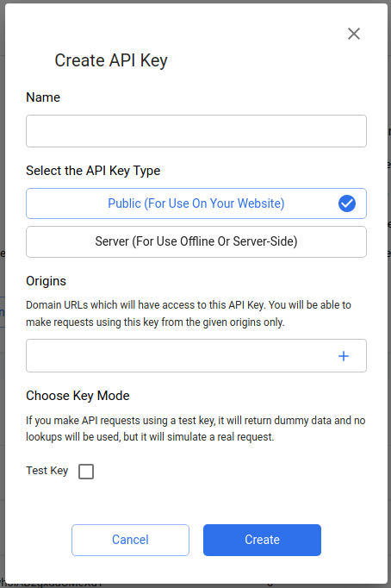The width and height of the screenshot is (391, 588).
Task: Click the Name field label
Action: tap(43, 97)
